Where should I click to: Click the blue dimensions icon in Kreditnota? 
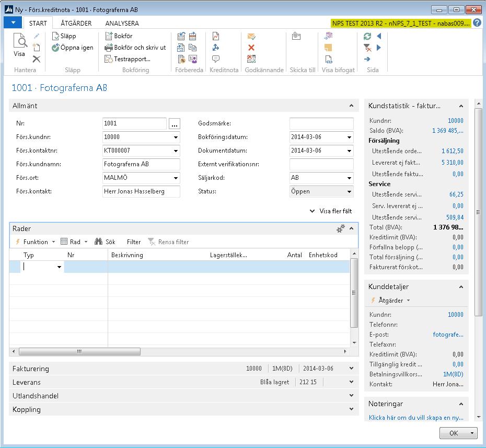[x=216, y=48]
